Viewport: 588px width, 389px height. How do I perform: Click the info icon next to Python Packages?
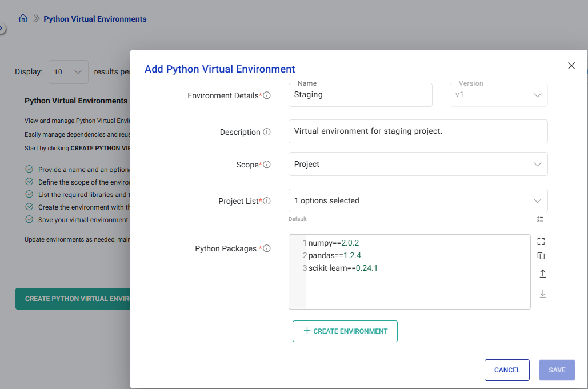point(266,248)
